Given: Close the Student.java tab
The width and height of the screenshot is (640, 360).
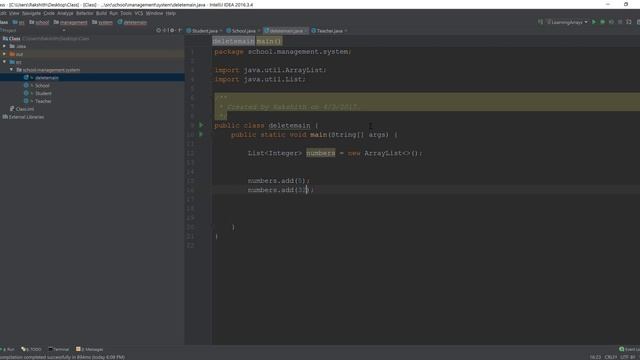Looking at the screenshot, I should point(221,31).
